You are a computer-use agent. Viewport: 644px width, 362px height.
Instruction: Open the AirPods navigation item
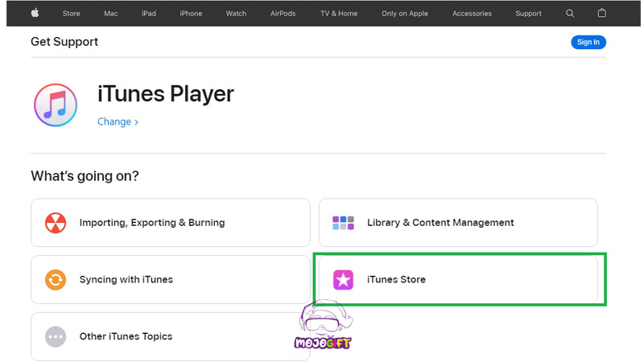tap(283, 13)
